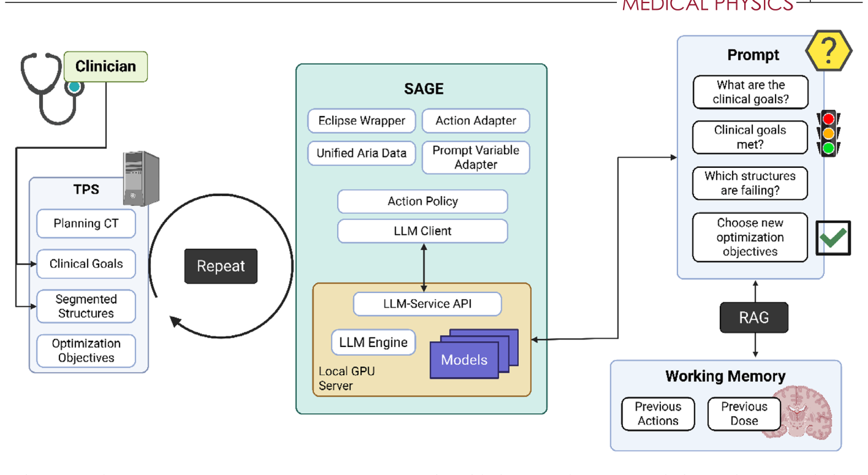Click the green checkmark box icon
This screenshot has width=868, height=475.
pyautogui.click(x=834, y=238)
